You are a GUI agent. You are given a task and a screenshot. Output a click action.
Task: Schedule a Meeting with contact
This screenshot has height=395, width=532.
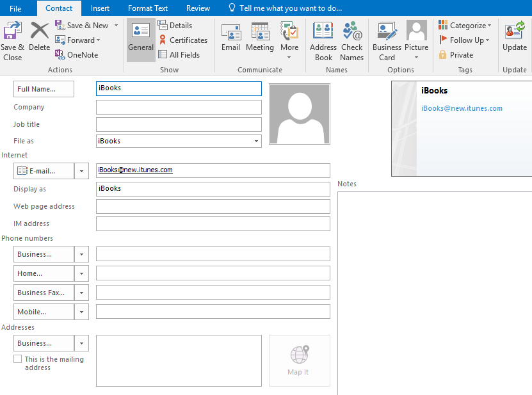[260, 36]
